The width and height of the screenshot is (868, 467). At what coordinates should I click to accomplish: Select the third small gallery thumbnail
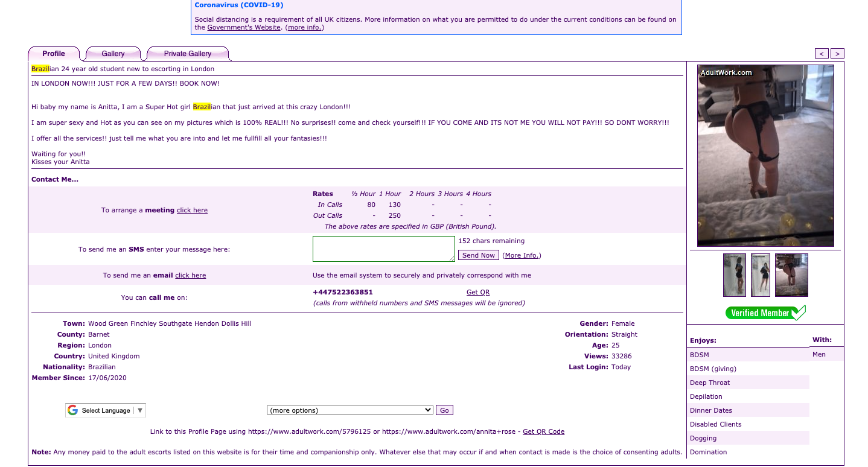[791, 275]
